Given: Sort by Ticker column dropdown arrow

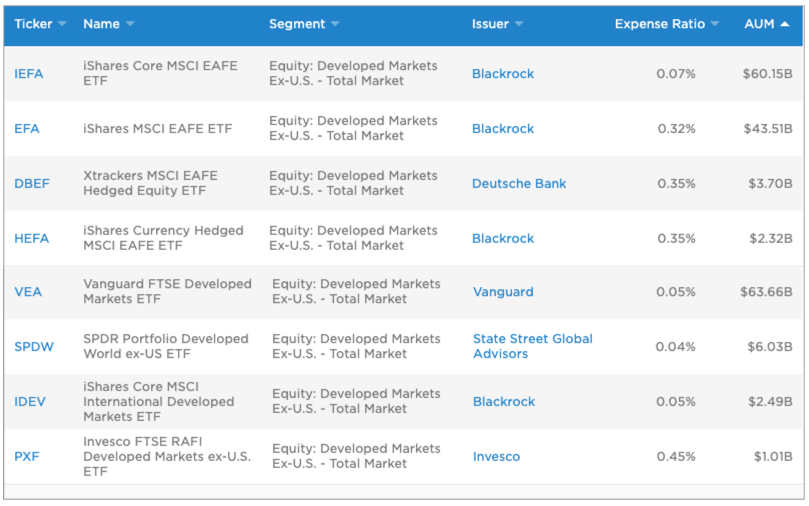Looking at the screenshot, I should [62, 24].
